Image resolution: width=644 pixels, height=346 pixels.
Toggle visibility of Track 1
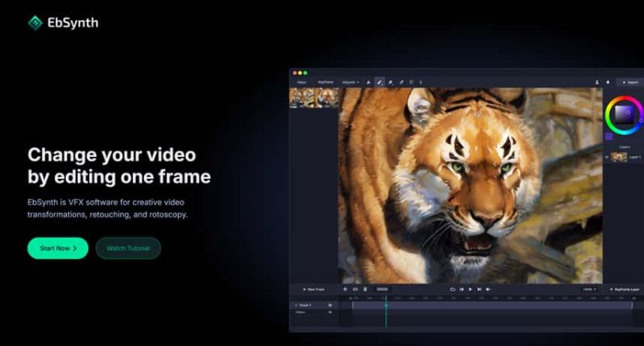(330, 305)
